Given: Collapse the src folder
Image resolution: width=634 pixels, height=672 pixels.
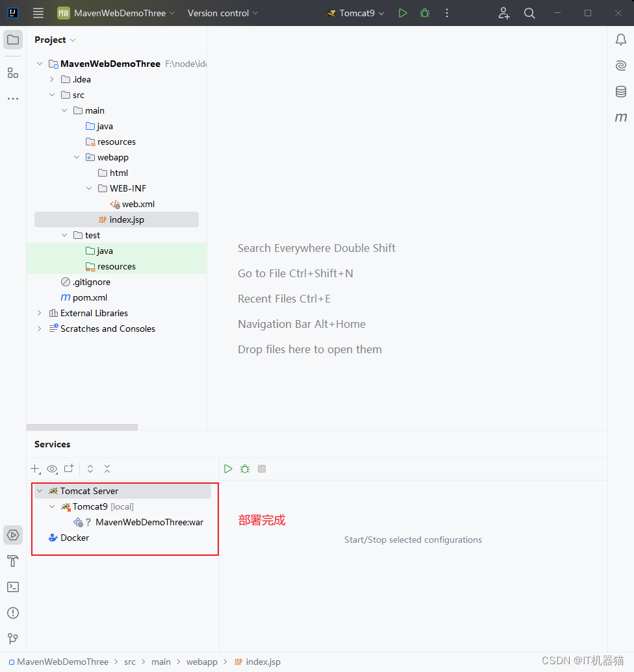Looking at the screenshot, I should point(52,95).
